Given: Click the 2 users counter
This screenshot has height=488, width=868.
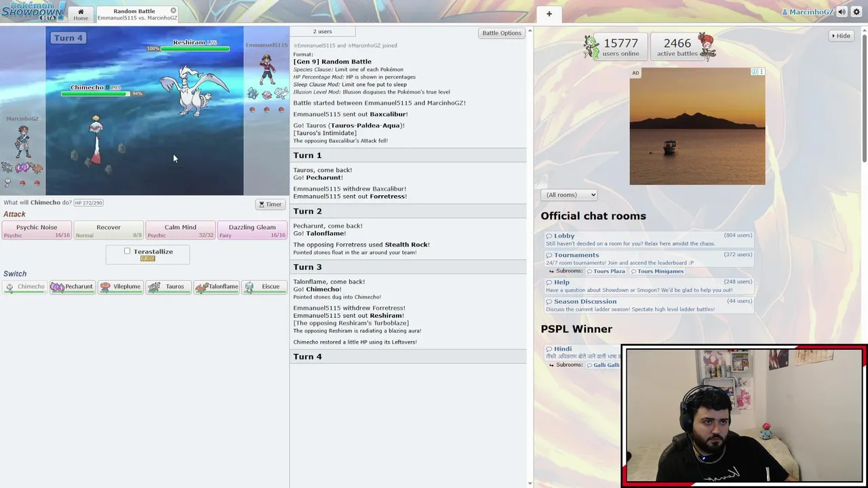Looking at the screenshot, I should point(322,31).
